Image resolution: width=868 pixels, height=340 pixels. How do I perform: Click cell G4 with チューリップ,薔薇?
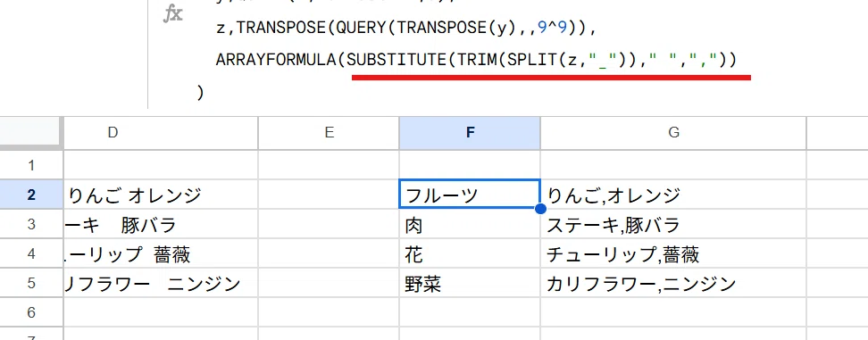(673, 254)
